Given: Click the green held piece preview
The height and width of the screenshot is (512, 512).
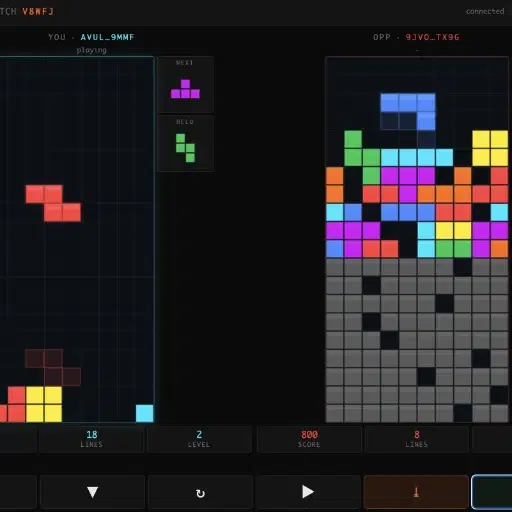Looking at the screenshot, I should click(x=185, y=148).
